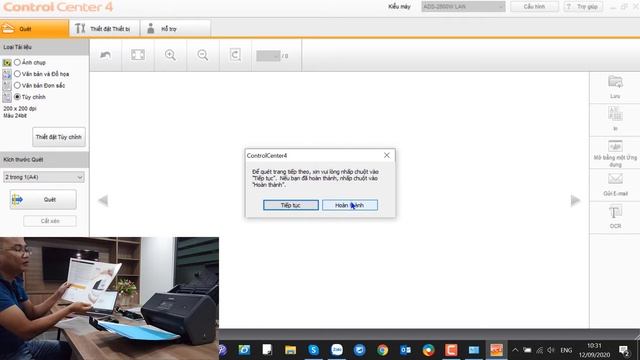Zoom in with the magnifier plus icon

click(x=170, y=55)
